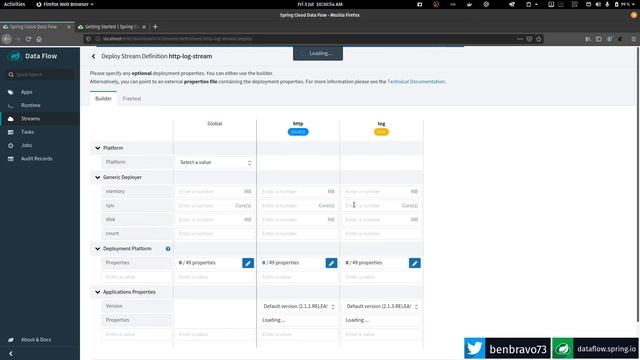Open http Default version dropdown
This screenshot has height=360, width=640.
coord(299,307)
